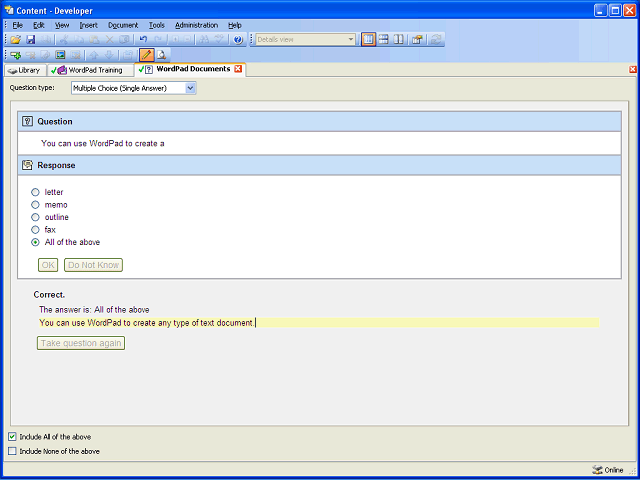640x480 pixels.
Task: Select the horizontal split layout icon
Action: (x=383, y=40)
